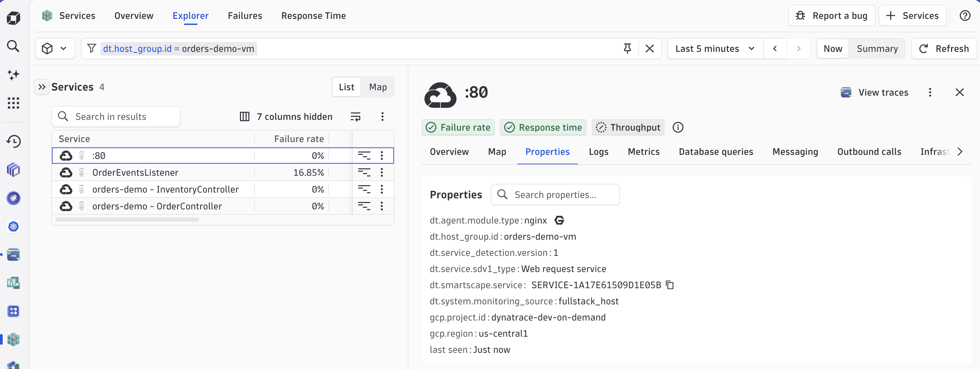980x369 pixels.
Task: Open the Response Time tab
Action: pos(313,15)
